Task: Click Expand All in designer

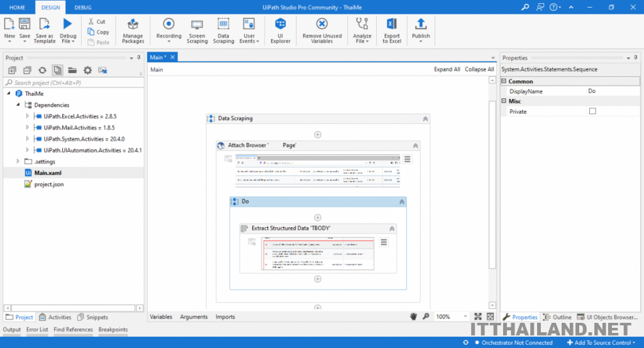Action: tap(447, 69)
